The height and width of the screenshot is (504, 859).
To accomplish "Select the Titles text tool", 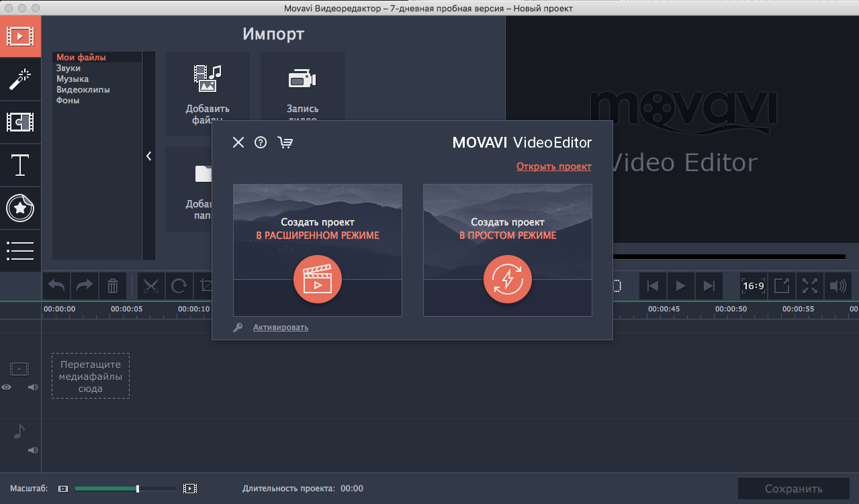I will (x=20, y=165).
